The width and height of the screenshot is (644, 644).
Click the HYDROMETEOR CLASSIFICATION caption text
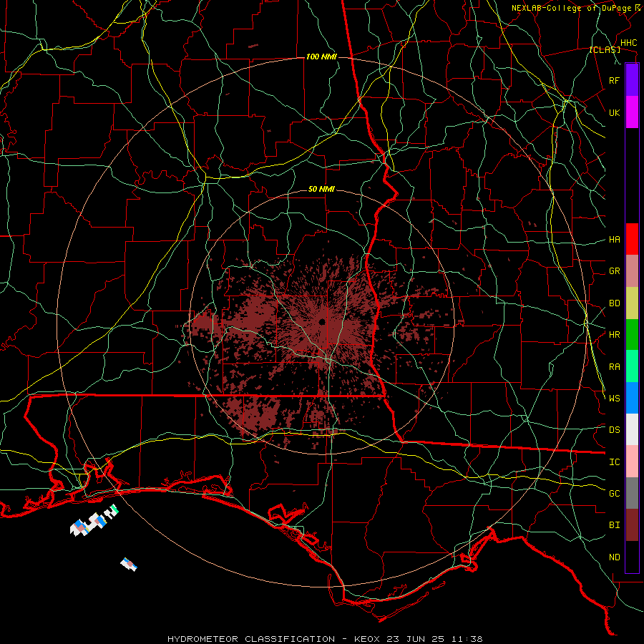coord(251,639)
